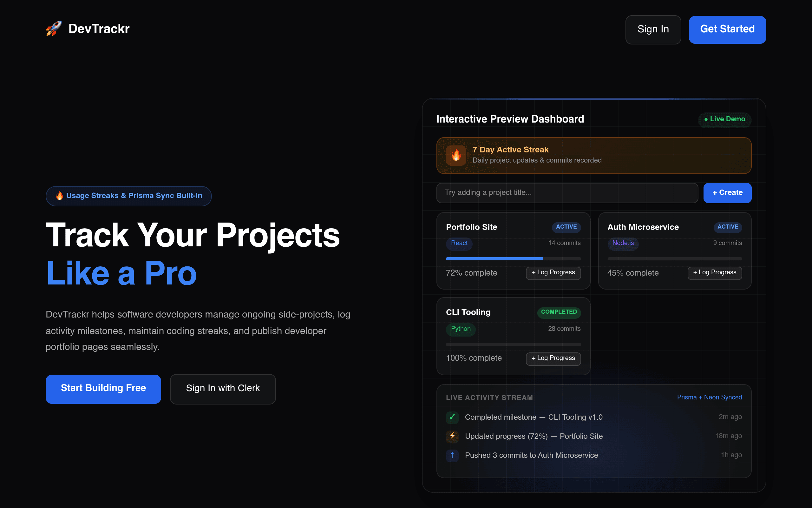
Task: Click the '28 commits' text
Action: click(564, 329)
